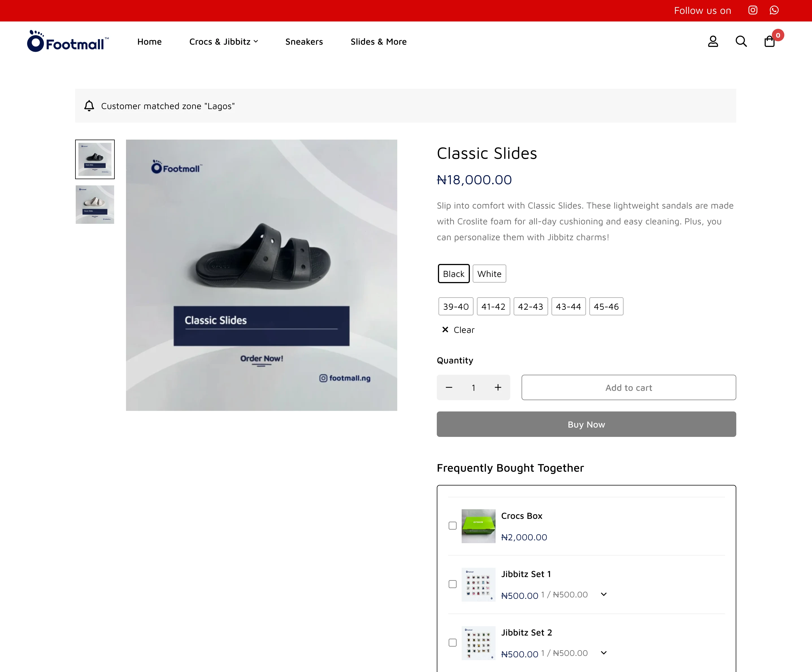This screenshot has height=672, width=812.
Task: Click the Jibbitz Set 1 image
Action: pyautogui.click(x=478, y=585)
